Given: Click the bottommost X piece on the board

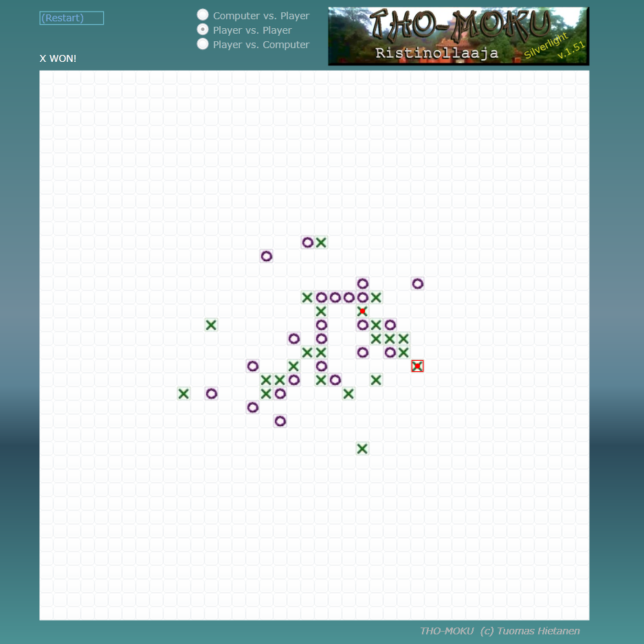Looking at the screenshot, I should click(362, 449).
